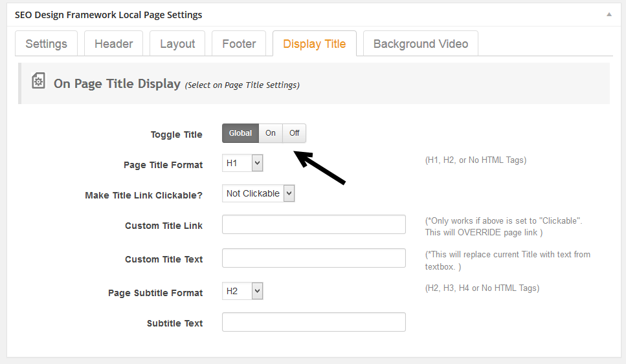
Task: Click the 'Make Title Link Clickable?' label
Action: click(x=144, y=195)
